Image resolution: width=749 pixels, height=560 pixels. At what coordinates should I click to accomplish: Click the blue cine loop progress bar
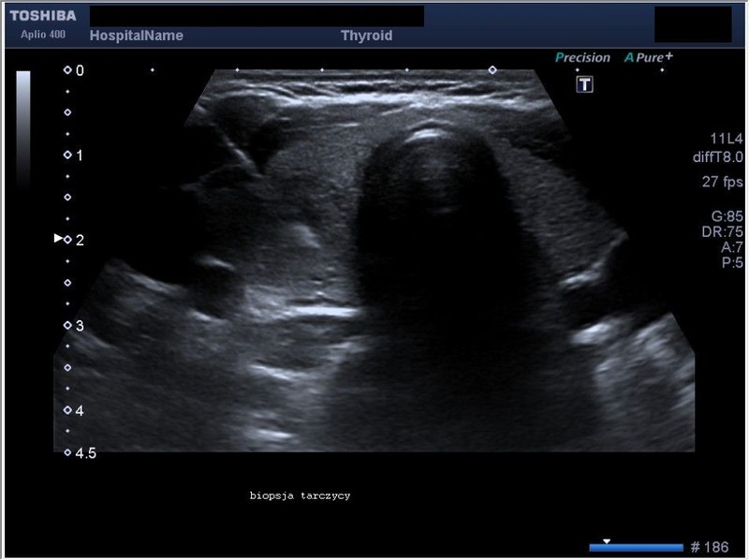(637, 548)
